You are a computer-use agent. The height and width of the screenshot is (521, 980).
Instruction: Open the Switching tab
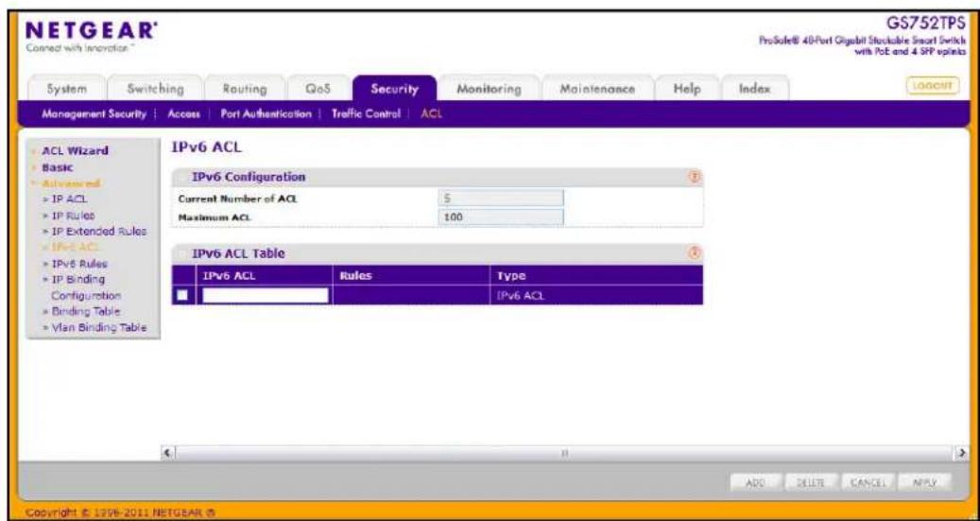(155, 90)
